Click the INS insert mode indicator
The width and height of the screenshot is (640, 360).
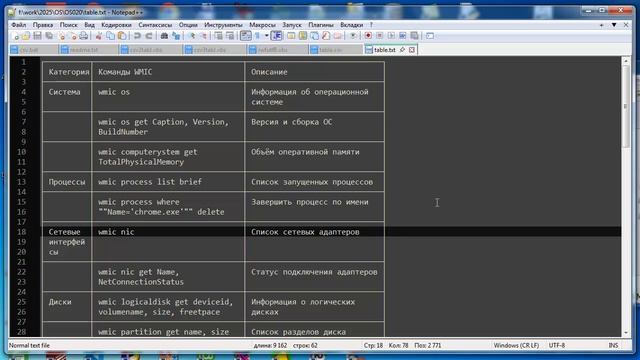pyautogui.click(x=613, y=345)
